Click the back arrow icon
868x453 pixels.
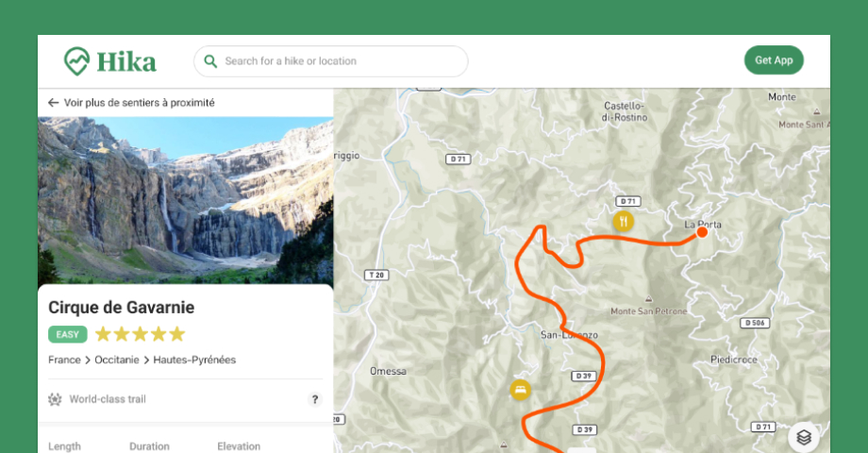(54, 103)
